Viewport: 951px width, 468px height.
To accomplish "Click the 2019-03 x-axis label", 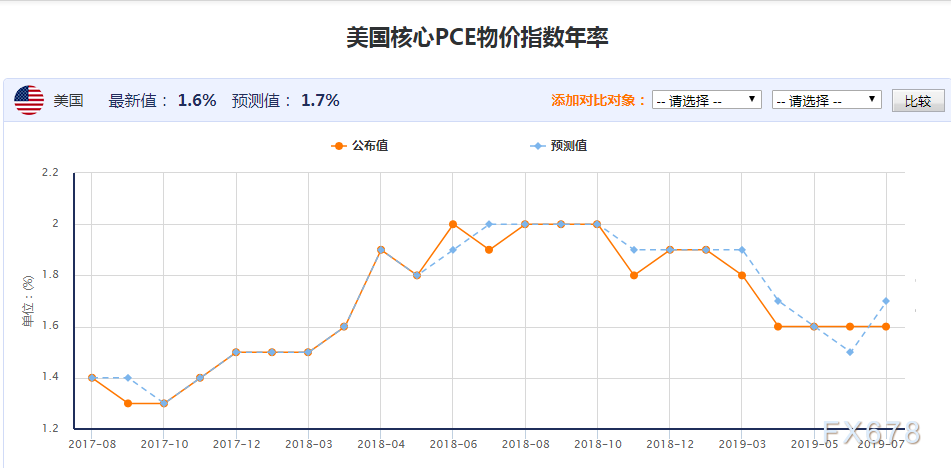I will [742, 444].
